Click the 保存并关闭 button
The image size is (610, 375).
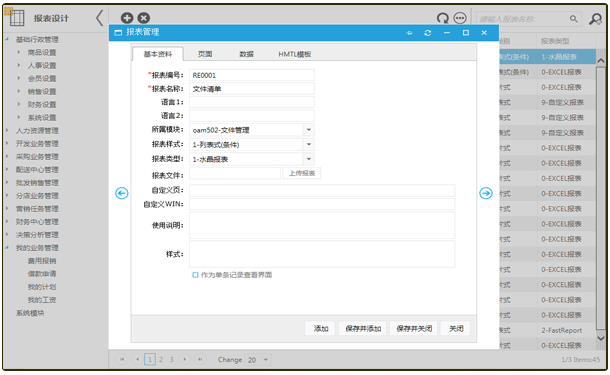414,329
